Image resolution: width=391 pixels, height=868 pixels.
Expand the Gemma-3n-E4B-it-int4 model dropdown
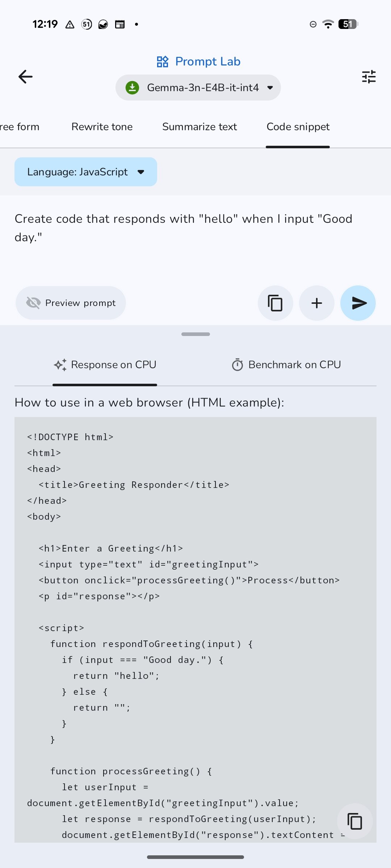pos(270,88)
